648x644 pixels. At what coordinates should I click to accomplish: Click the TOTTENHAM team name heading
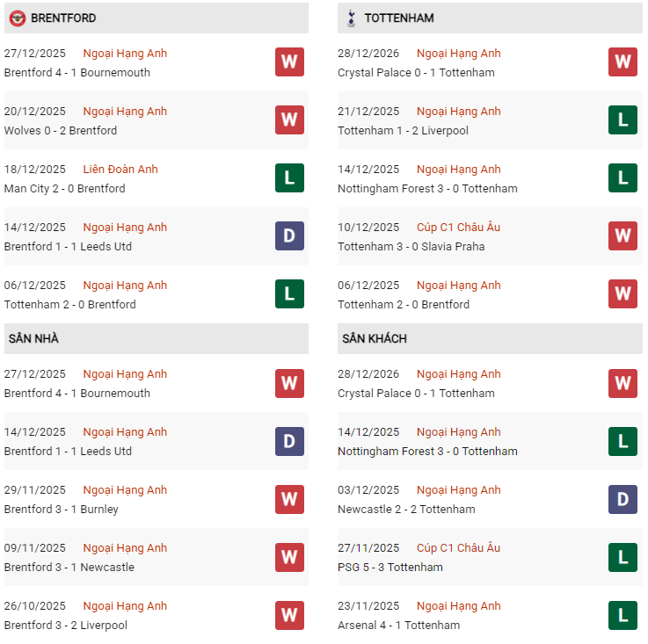coord(399,18)
